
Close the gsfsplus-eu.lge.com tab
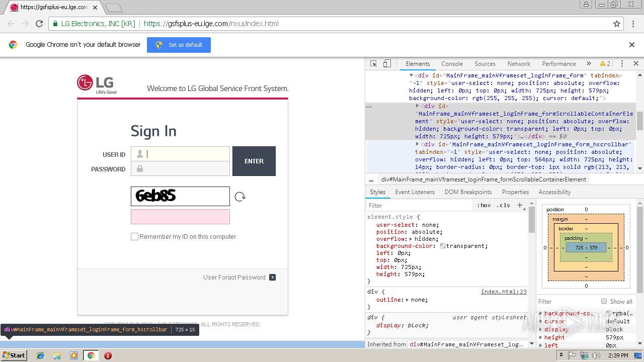tap(95, 8)
